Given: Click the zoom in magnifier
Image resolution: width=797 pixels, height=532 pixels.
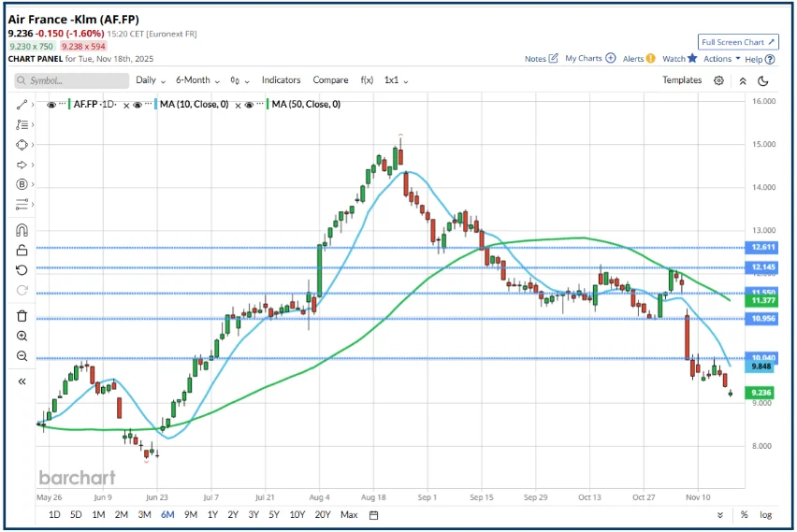Looking at the screenshot, I should point(22,336).
